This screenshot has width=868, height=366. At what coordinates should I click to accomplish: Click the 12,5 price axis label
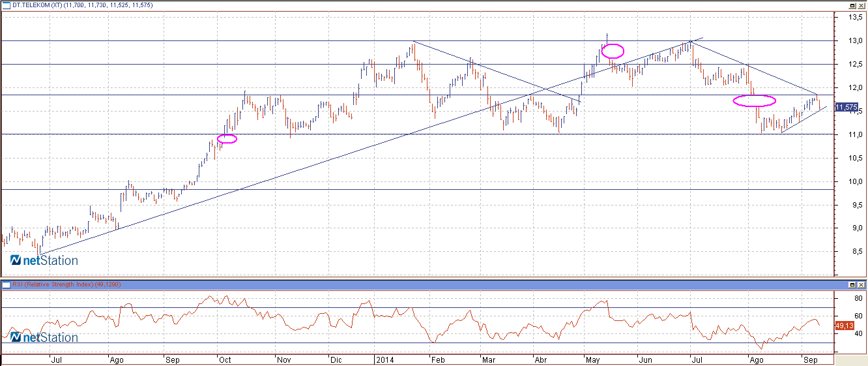coord(856,64)
